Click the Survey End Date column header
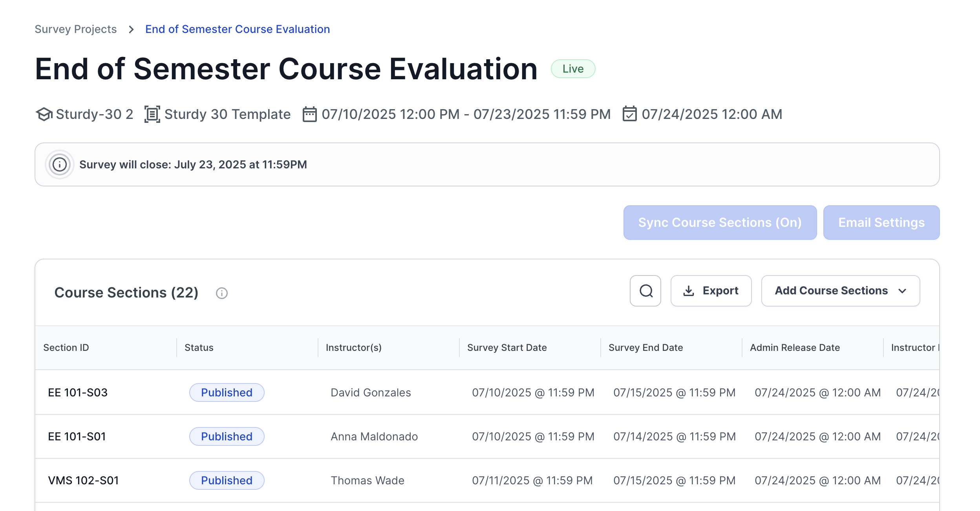Image resolution: width=980 pixels, height=511 pixels. (x=645, y=348)
